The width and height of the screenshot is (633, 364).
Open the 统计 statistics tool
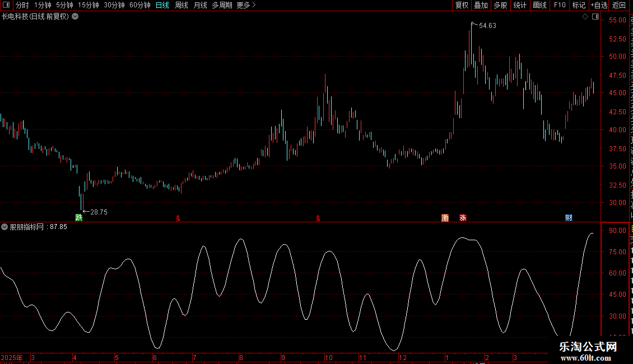pos(519,5)
